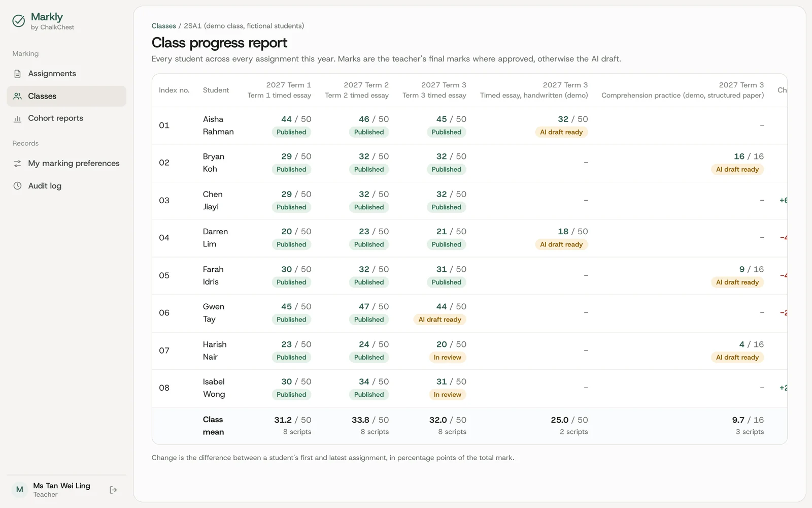
Task: Click the Audit log clock icon
Action: pyautogui.click(x=17, y=186)
